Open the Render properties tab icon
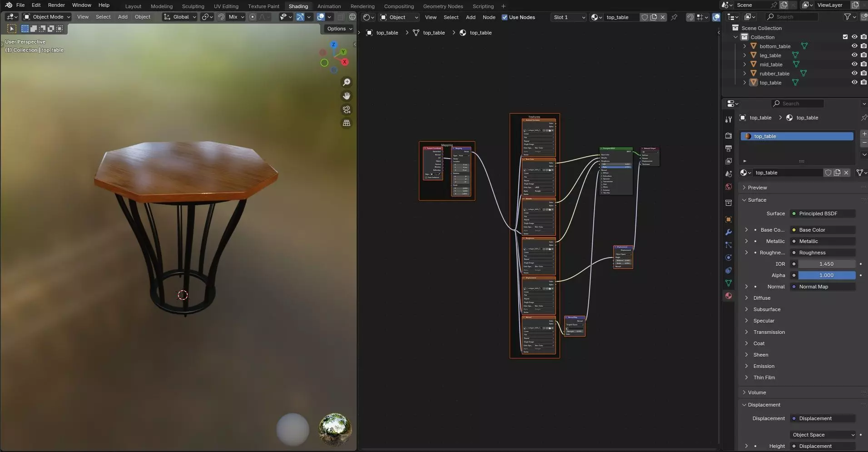The width and height of the screenshot is (868, 452). (729, 136)
